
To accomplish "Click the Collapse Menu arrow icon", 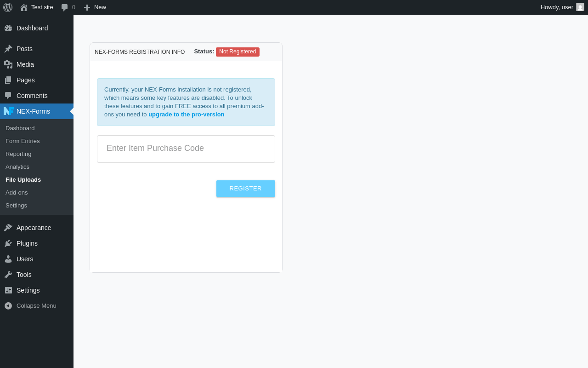I will click(8, 306).
